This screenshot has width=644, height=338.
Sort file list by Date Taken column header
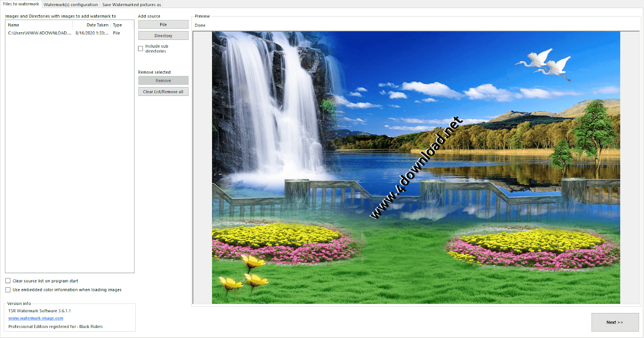[91, 25]
